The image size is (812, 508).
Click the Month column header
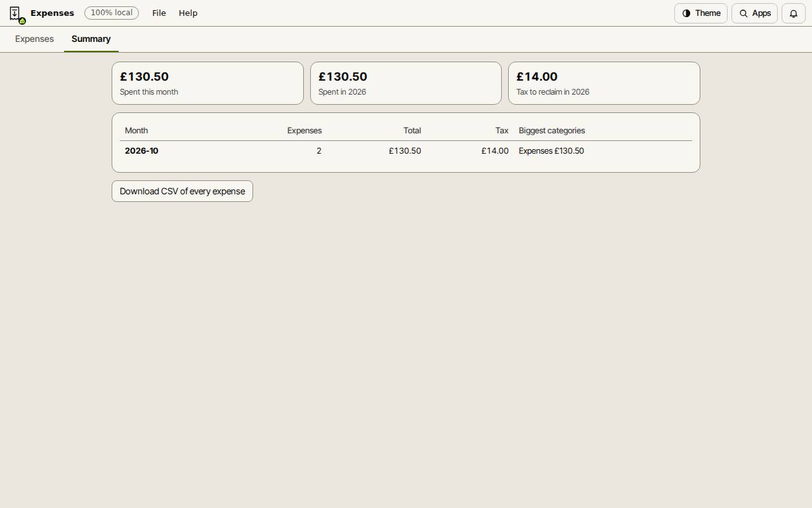[x=136, y=130]
